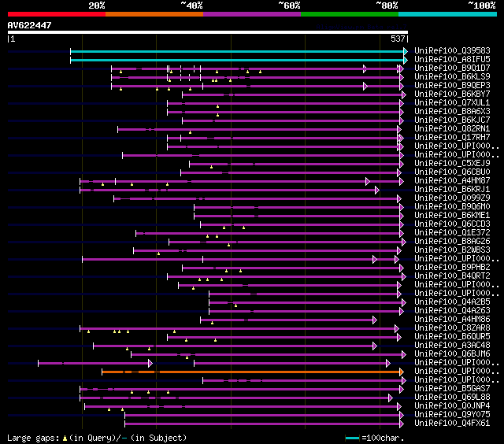Click the cyan alignment bar for UniRef100_A8IFU5
Viewport: 504px width, 444px height.
(x=239, y=60)
